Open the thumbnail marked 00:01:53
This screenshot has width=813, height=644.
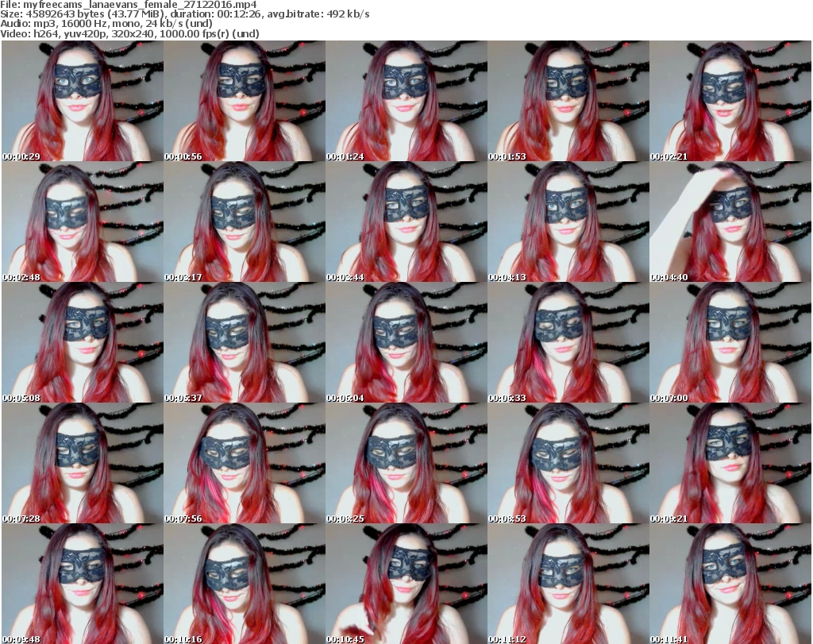click(x=568, y=101)
